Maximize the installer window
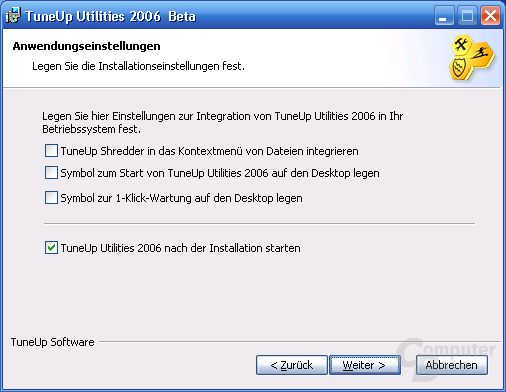This screenshot has width=506, height=392. coord(467,16)
